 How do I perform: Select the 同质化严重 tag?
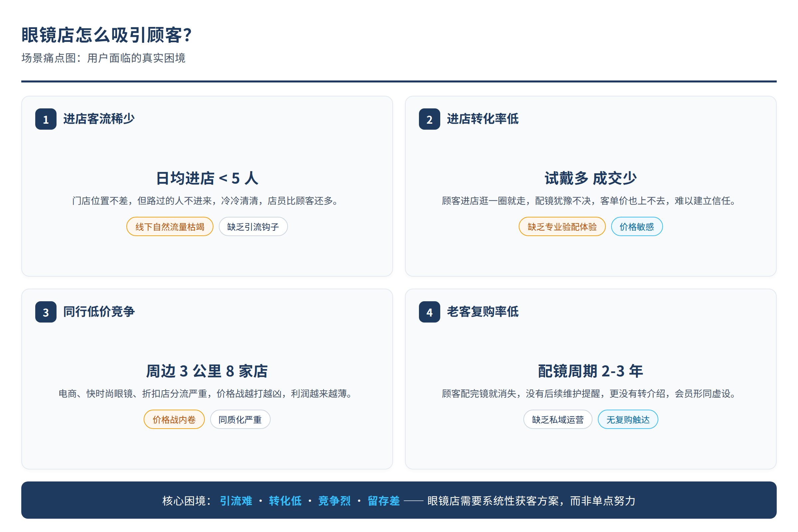click(240, 419)
